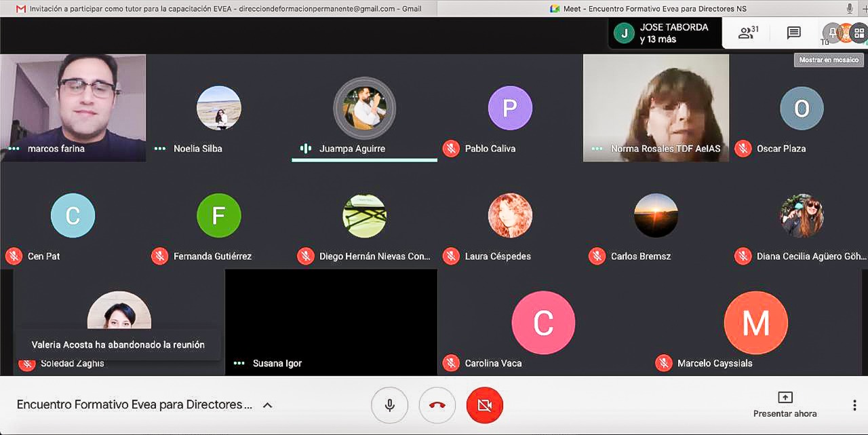
Task: Click the name 'Carlos Bremsz'
Action: pyautogui.click(x=641, y=257)
